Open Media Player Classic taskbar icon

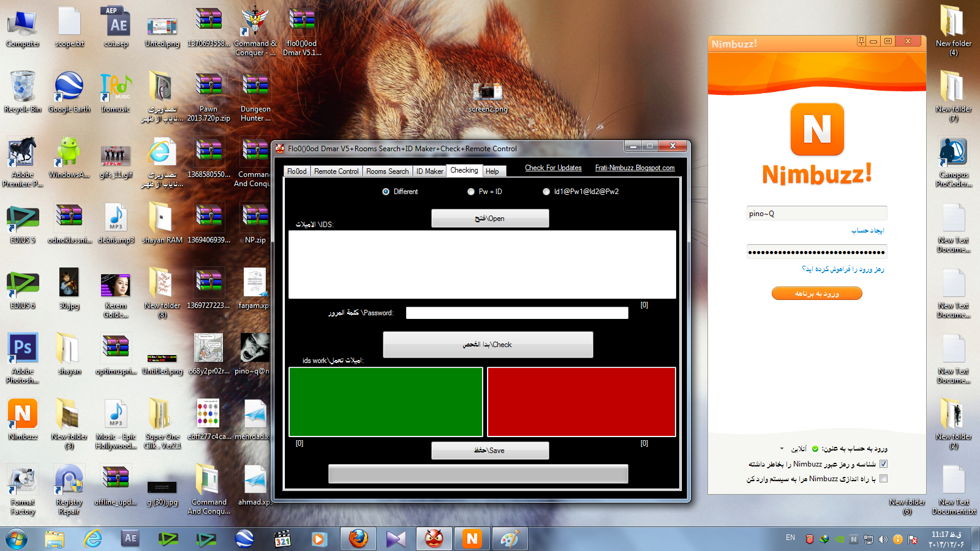click(x=282, y=539)
